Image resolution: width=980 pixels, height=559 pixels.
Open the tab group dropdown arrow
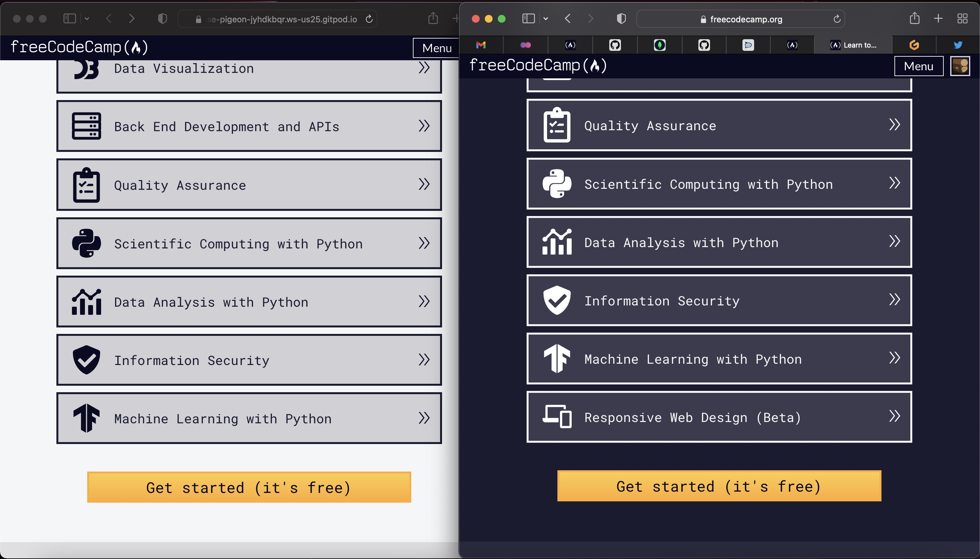coord(546,18)
